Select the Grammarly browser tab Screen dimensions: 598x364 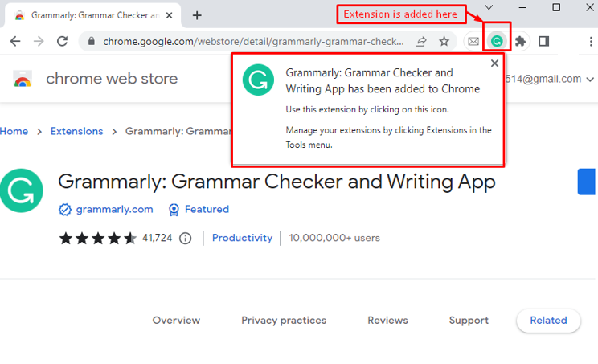(93, 15)
